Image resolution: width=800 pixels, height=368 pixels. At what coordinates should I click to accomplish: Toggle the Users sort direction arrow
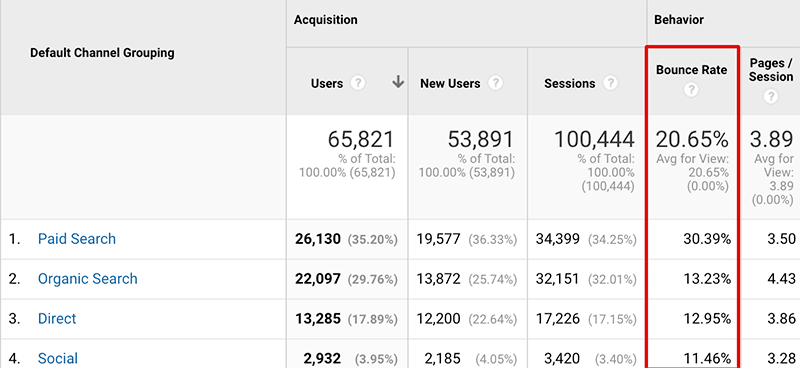click(x=398, y=82)
